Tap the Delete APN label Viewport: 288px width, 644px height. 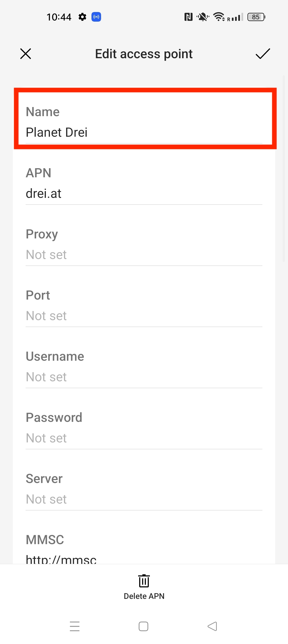pyautogui.click(x=144, y=596)
